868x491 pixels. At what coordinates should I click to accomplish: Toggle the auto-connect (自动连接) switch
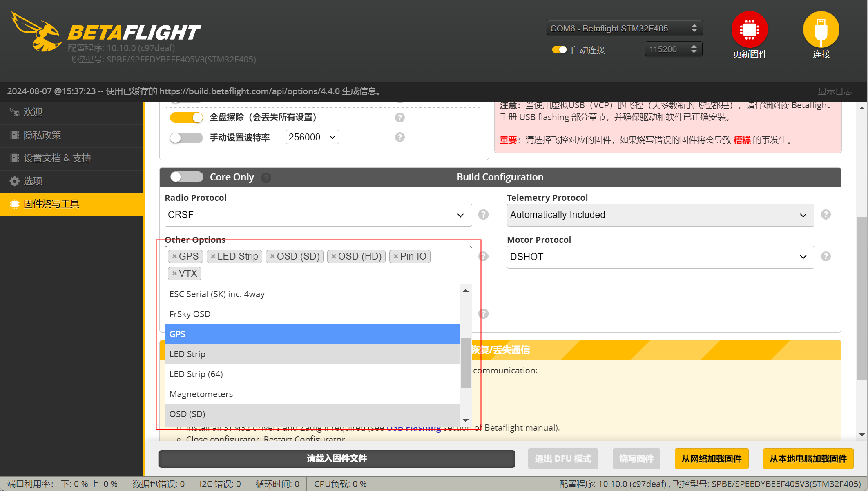point(559,50)
